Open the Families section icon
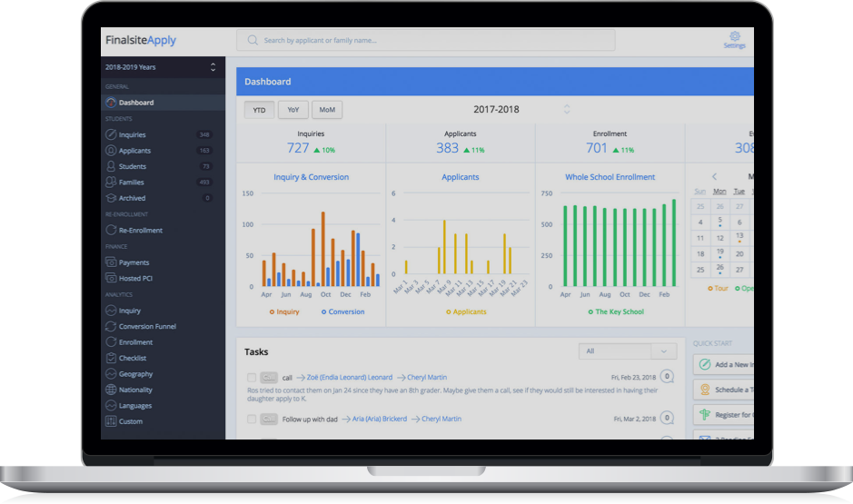 pos(111,183)
